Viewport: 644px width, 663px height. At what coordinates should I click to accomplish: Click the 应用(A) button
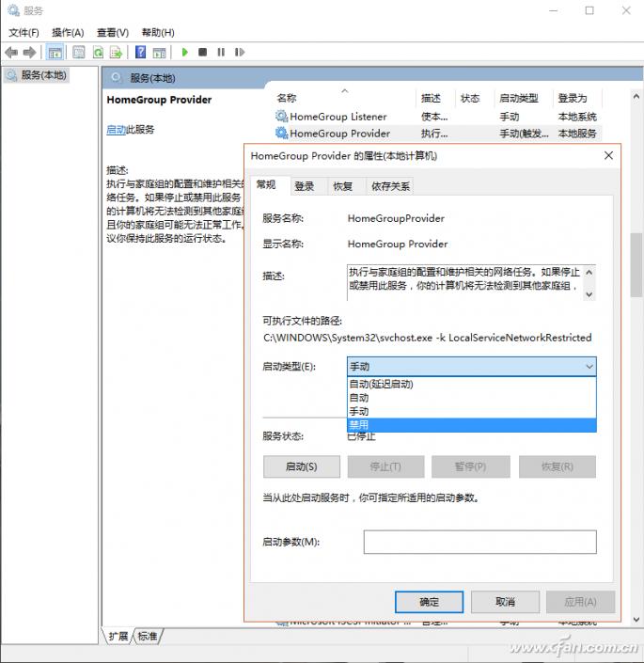pos(580,602)
